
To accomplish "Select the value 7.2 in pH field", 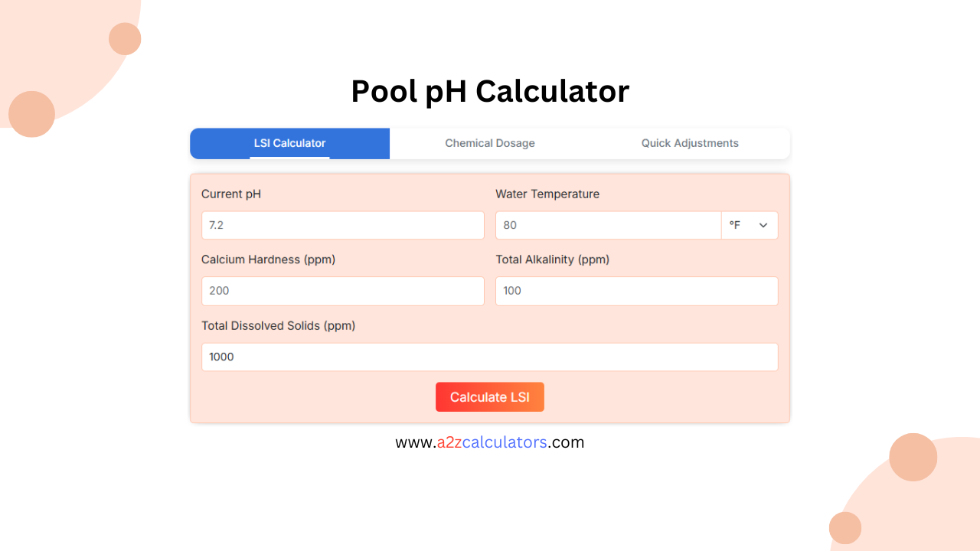I will point(214,225).
